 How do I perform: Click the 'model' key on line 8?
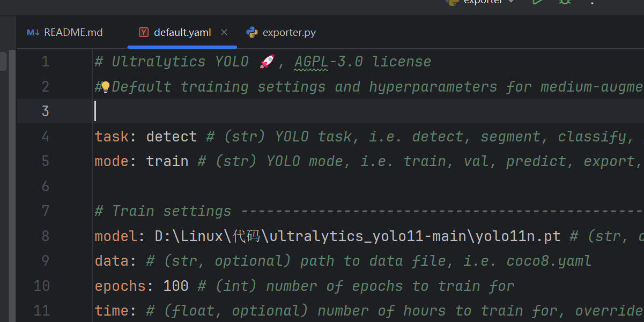tap(116, 236)
